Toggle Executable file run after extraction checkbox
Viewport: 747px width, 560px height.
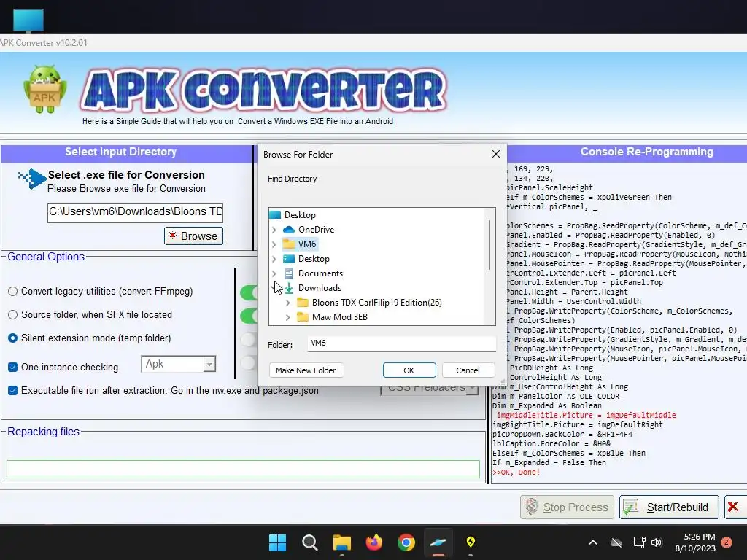13,391
